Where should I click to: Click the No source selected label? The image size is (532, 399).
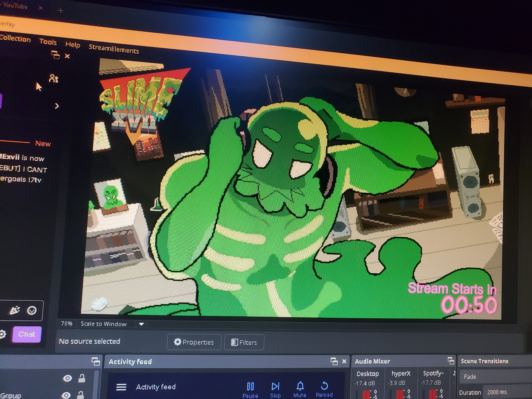point(89,341)
